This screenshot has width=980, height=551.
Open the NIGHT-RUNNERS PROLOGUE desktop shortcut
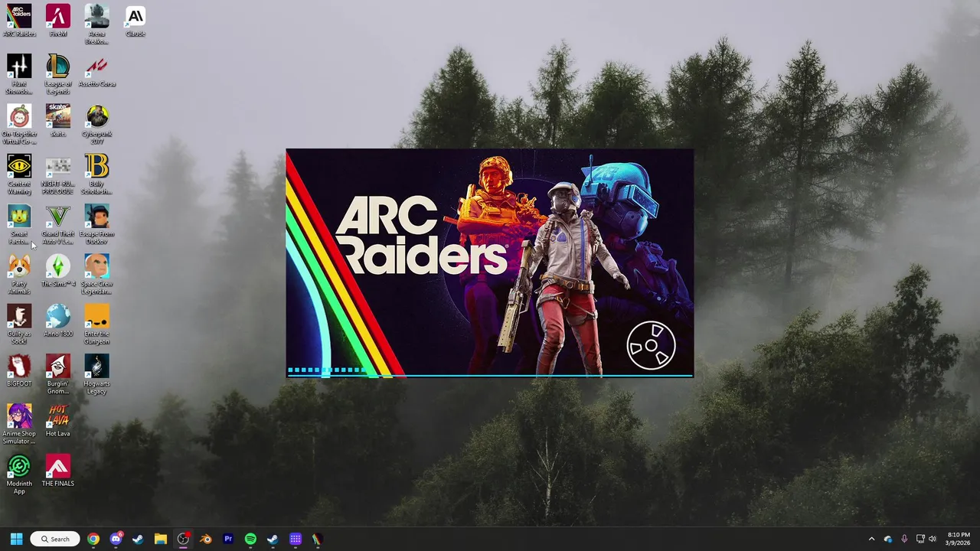(58, 174)
